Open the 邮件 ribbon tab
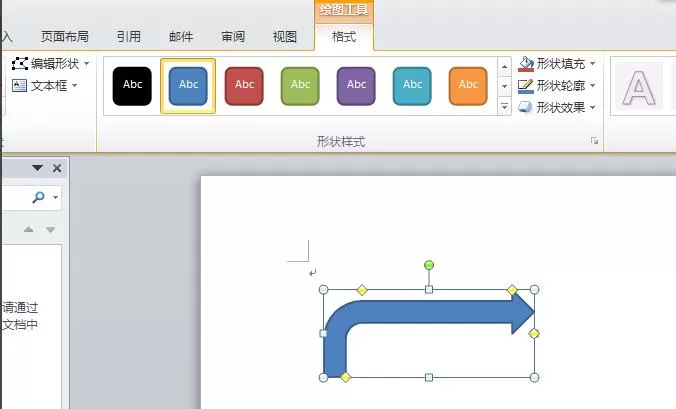 click(x=181, y=37)
